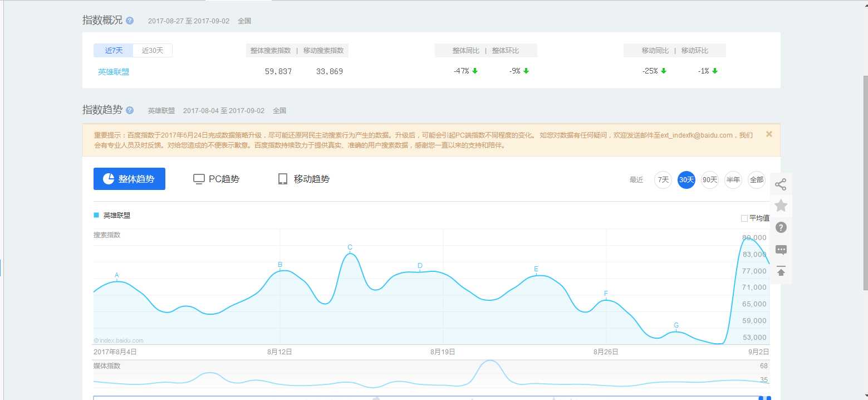Click the pie chart icon on 整体趋势
Image resolution: width=868 pixels, height=400 pixels.
click(109, 179)
